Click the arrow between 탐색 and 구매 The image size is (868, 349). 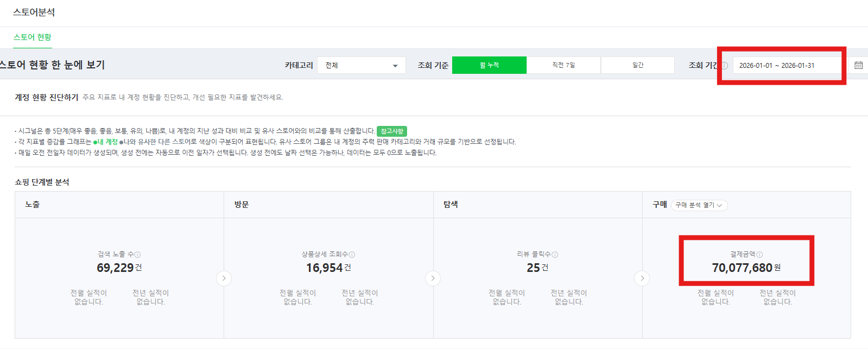[x=642, y=278]
